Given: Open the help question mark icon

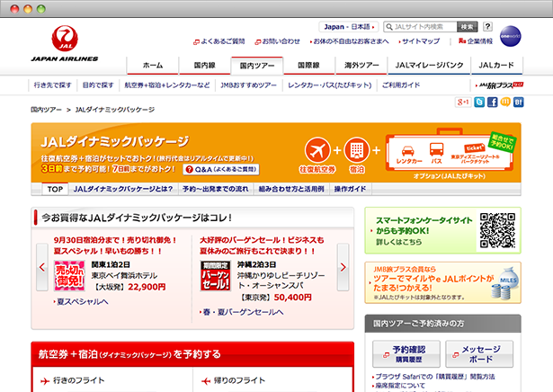Looking at the screenshot, I should pyautogui.click(x=487, y=26).
